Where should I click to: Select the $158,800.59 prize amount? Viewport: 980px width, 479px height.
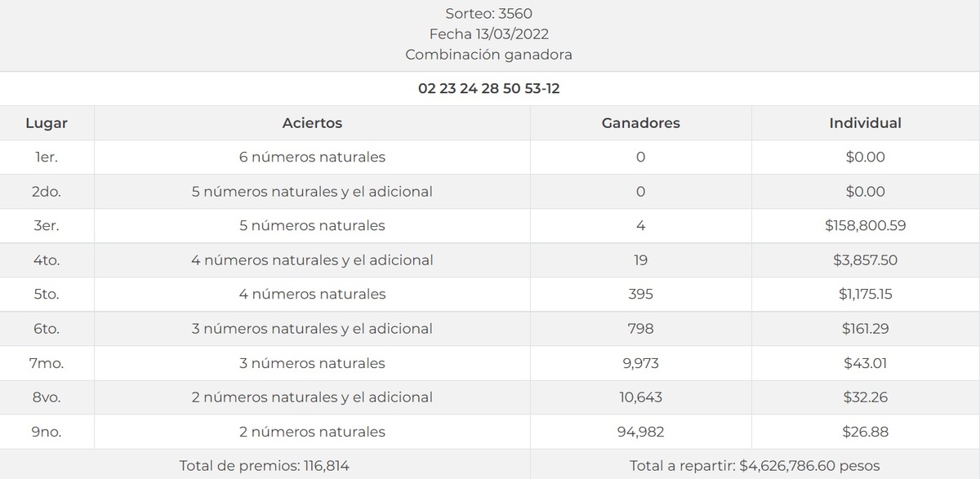(865, 226)
